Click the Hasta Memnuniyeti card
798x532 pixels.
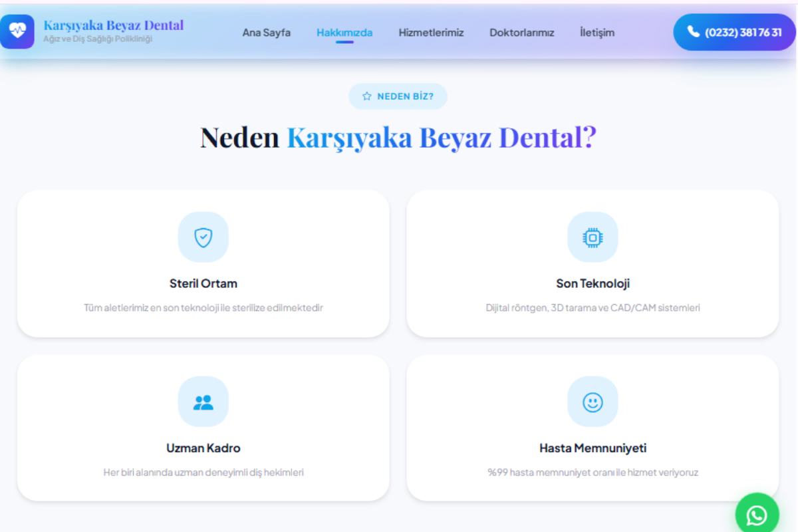coord(593,428)
